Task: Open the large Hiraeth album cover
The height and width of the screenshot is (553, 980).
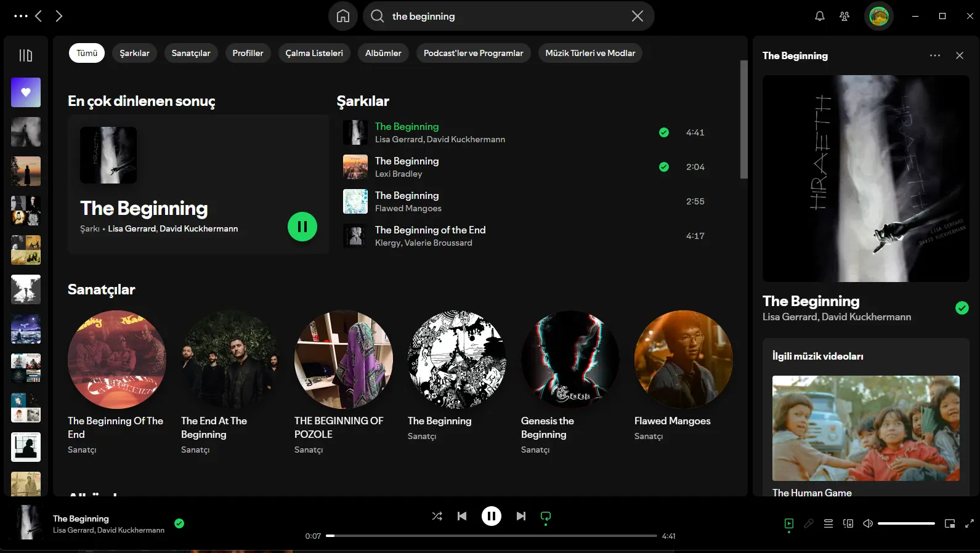Action: [x=866, y=179]
